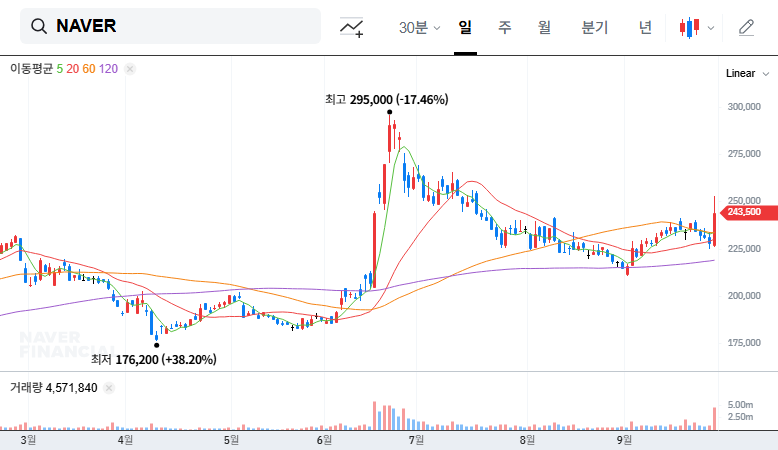Viewport: 778px width, 450px height.
Task: Remove the 이동평균 moving average indicator
Action: (x=130, y=69)
